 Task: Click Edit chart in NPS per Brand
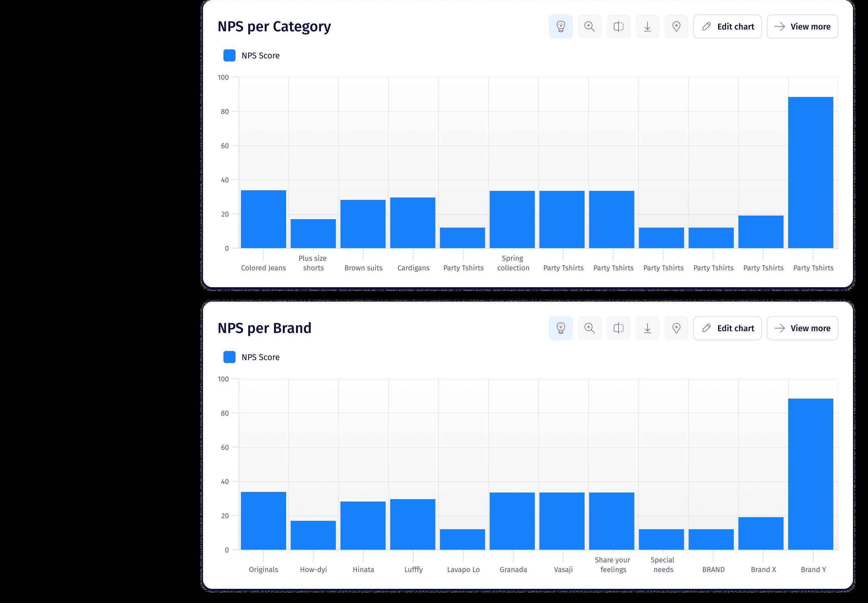pos(727,328)
